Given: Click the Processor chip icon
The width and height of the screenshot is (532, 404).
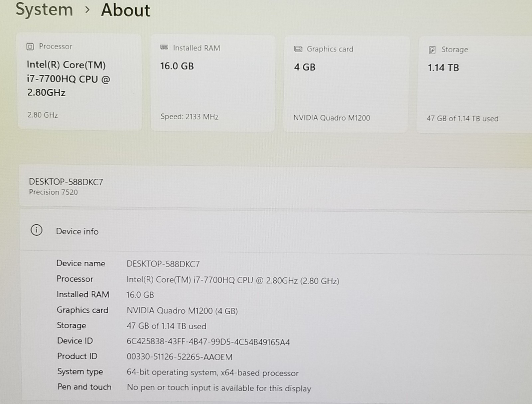Looking at the screenshot, I should tap(30, 47).
